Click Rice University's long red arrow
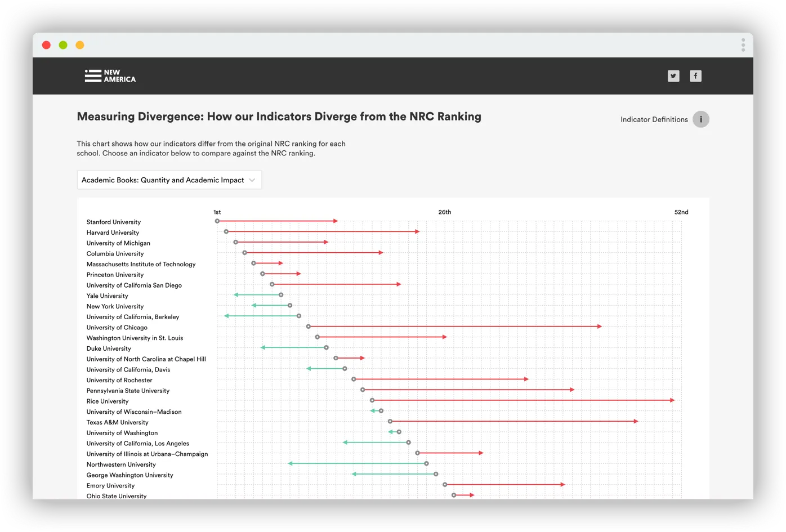786x532 pixels. 524,400
